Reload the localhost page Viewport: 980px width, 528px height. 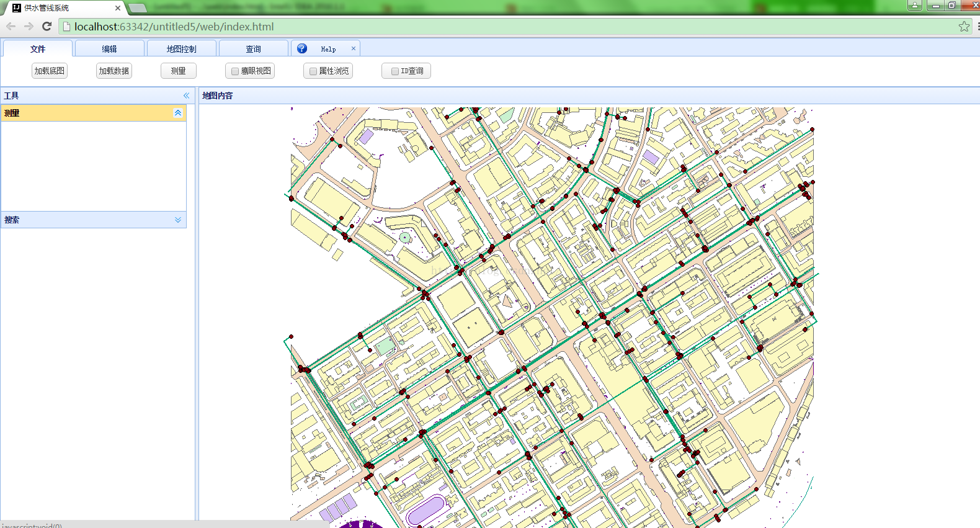47,27
